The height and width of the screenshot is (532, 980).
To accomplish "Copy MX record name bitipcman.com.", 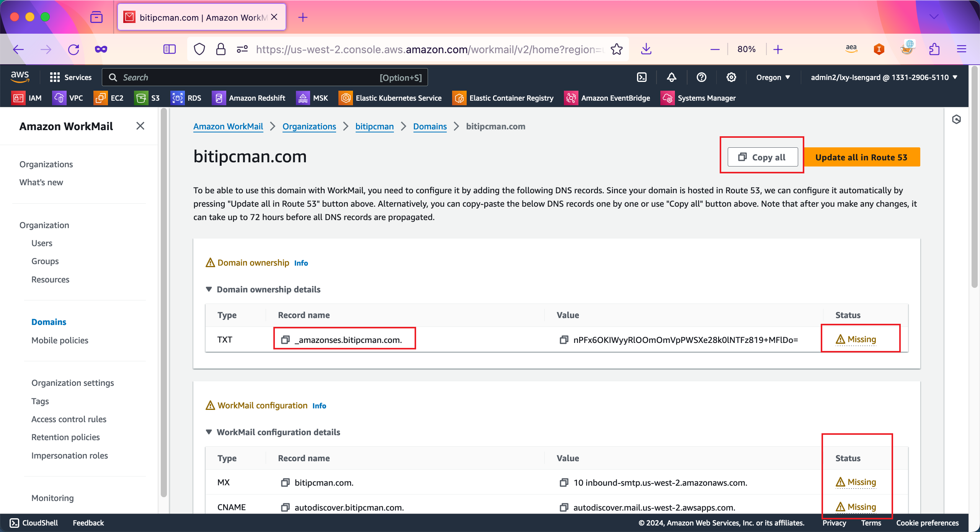I will click(x=286, y=483).
